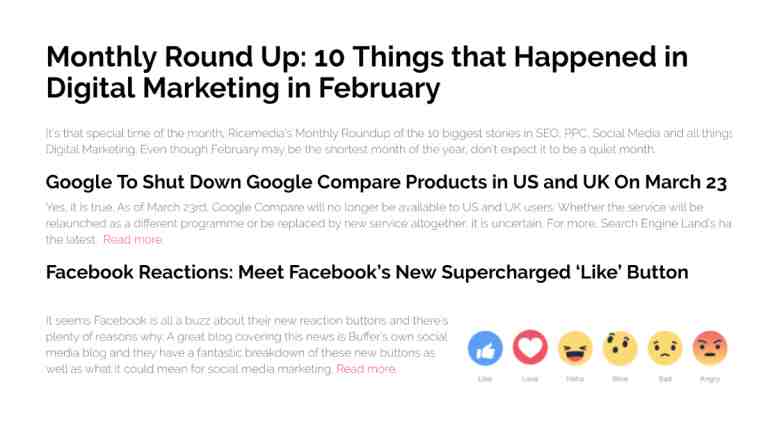
Task: Click the 'Love' caption under the heart
Action: pos(530,379)
